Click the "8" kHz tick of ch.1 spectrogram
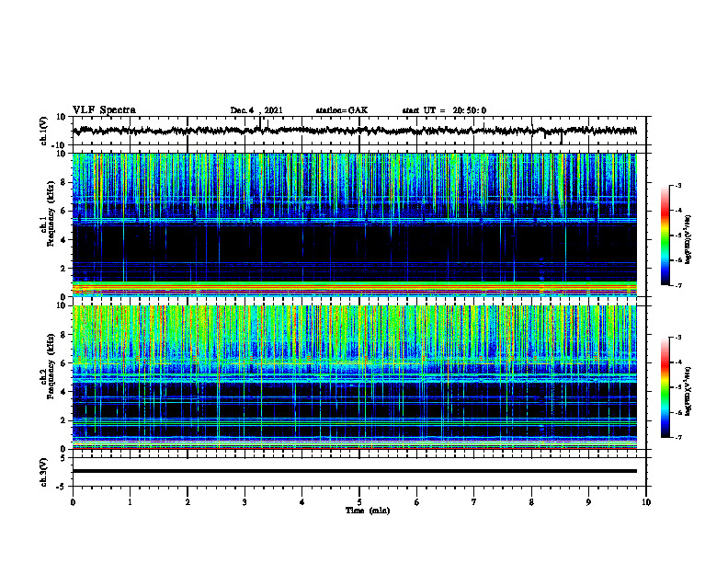 point(63,182)
